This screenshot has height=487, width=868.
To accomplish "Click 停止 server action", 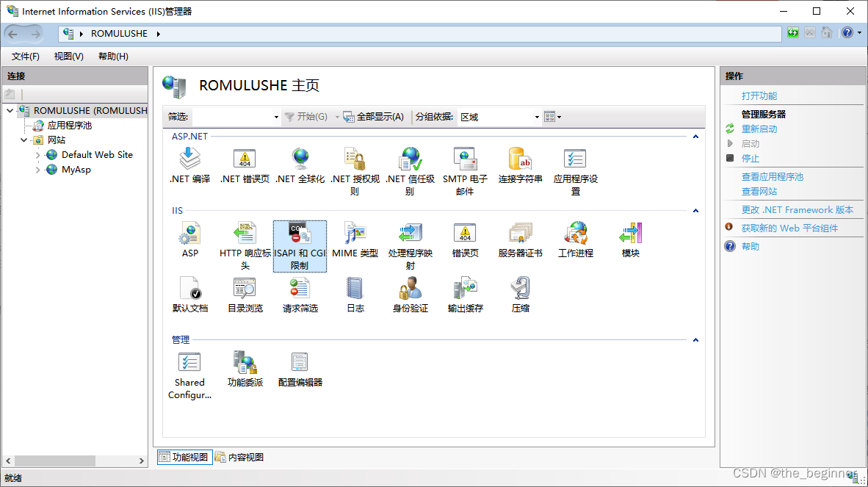I will point(750,158).
